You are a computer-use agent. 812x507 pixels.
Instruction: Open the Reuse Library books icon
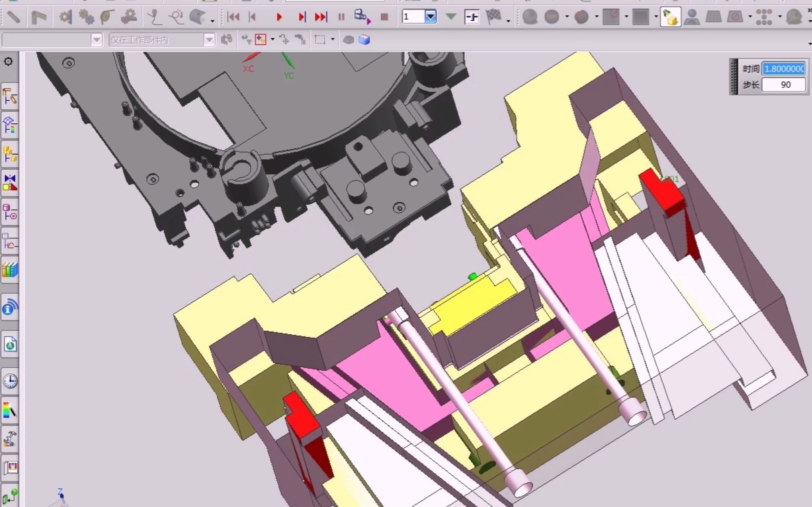click(10, 270)
